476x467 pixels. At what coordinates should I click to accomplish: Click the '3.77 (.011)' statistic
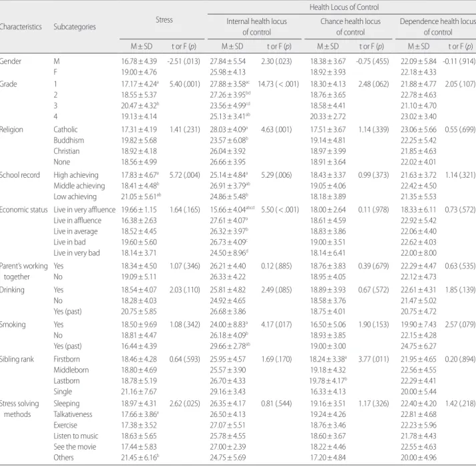(x=373, y=359)
